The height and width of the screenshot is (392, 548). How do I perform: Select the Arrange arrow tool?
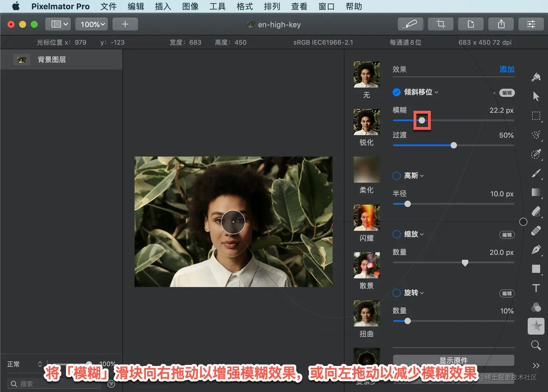pyautogui.click(x=536, y=96)
